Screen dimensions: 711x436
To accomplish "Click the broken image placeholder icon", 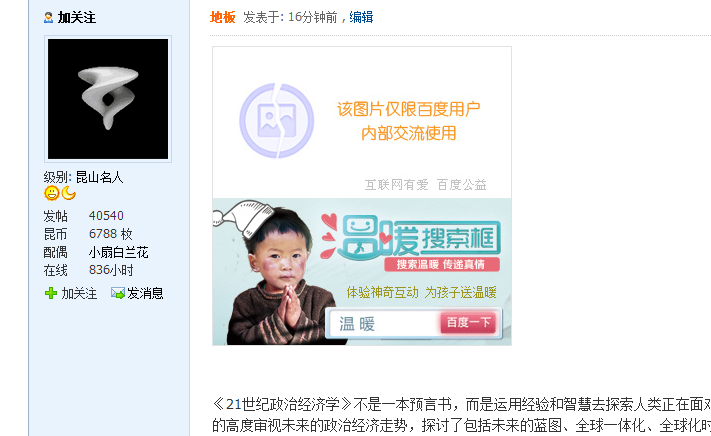I will [277, 121].
